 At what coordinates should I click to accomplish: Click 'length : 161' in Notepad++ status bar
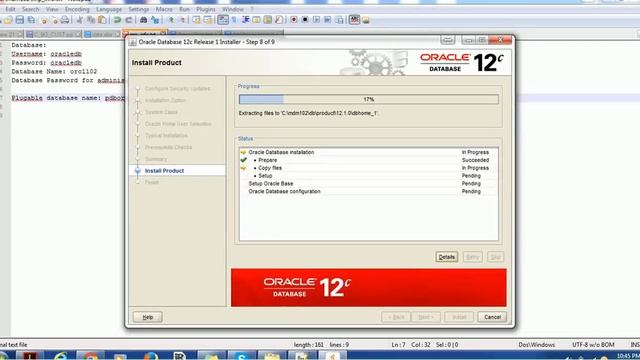pyautogui.click(x=309, y=345)
